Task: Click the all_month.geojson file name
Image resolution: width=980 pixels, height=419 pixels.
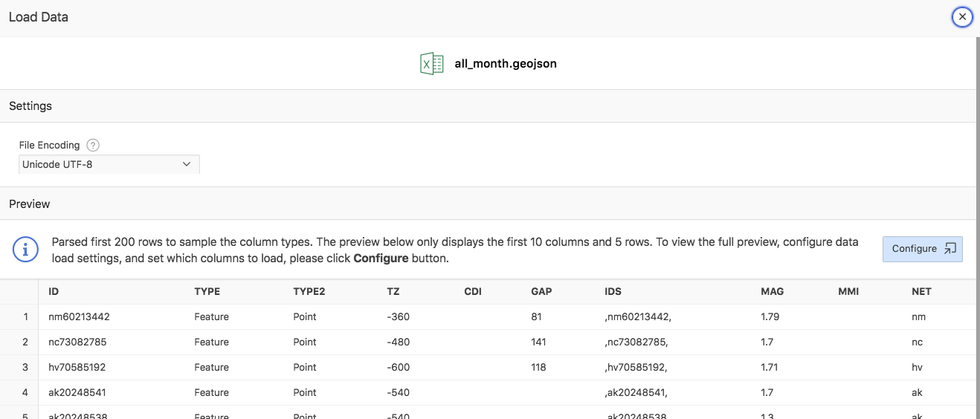Action: click(x=506, y=64)
